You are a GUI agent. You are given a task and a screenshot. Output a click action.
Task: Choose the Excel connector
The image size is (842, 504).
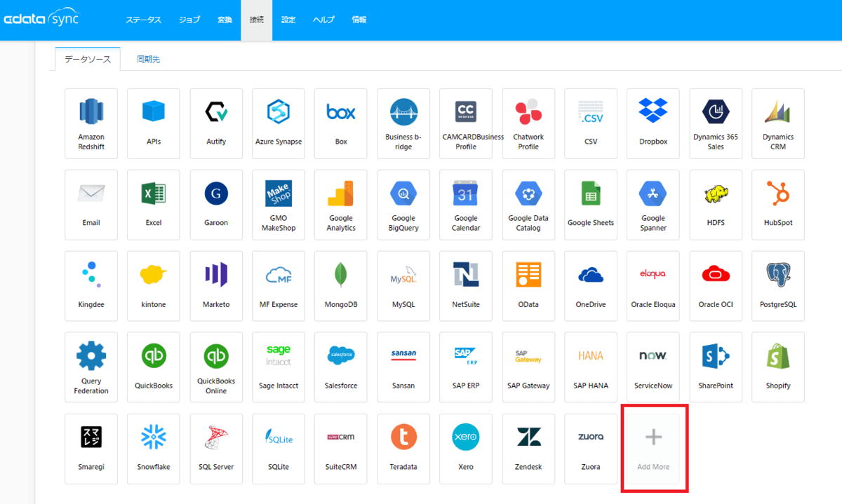pos(154,205)
